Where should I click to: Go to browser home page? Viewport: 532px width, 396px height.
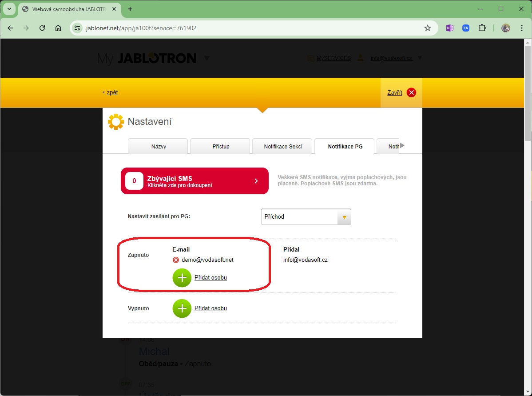[58, 28]
